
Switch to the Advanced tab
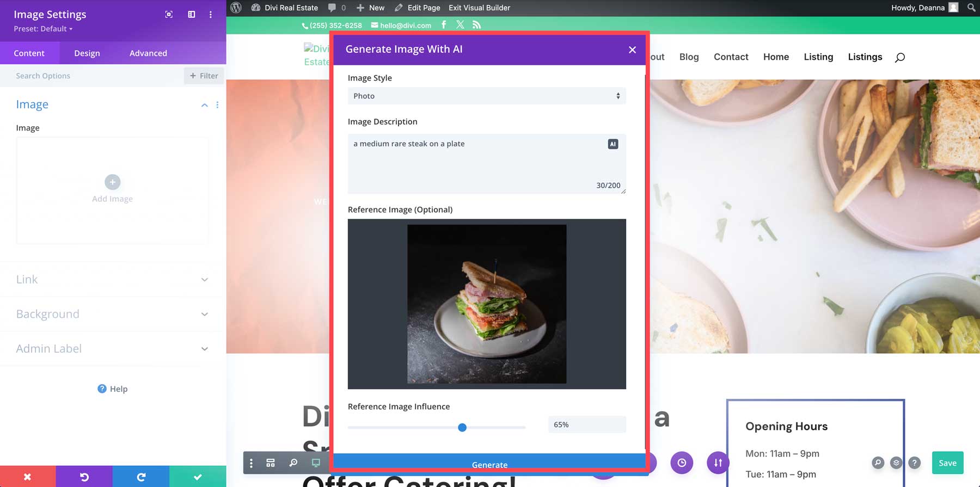pos(148,53)
